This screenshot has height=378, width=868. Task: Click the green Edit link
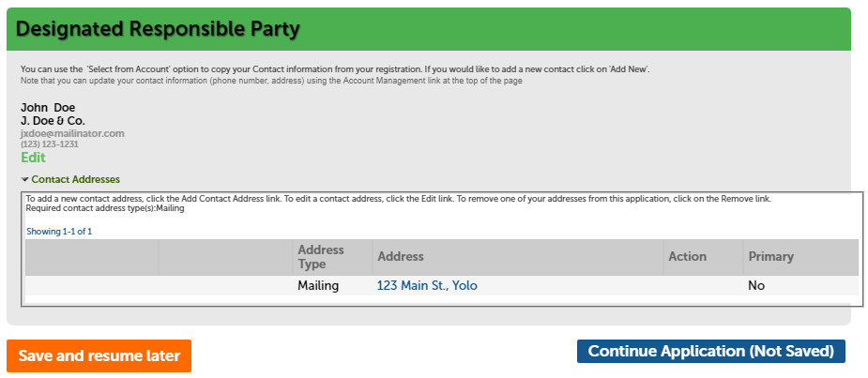pyautogui.click(x=33, y=158)
